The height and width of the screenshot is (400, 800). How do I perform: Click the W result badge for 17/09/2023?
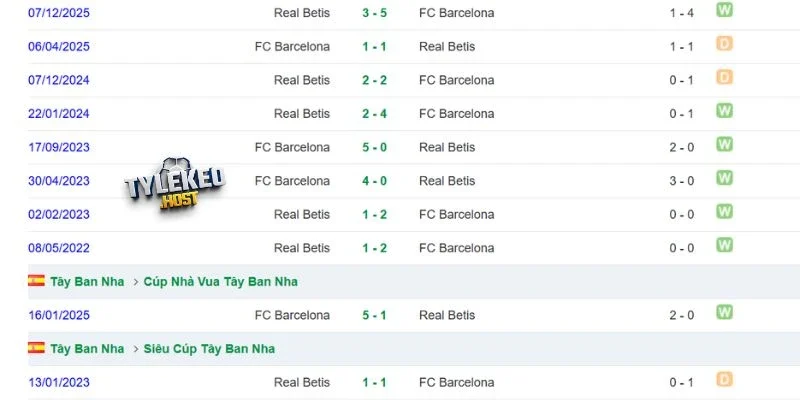point(724,144)
